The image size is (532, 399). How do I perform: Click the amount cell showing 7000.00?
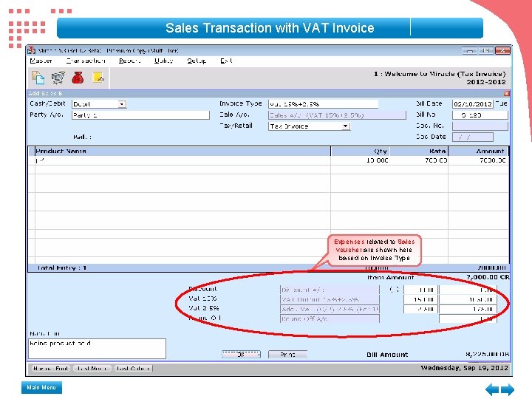tap(478, 160)
